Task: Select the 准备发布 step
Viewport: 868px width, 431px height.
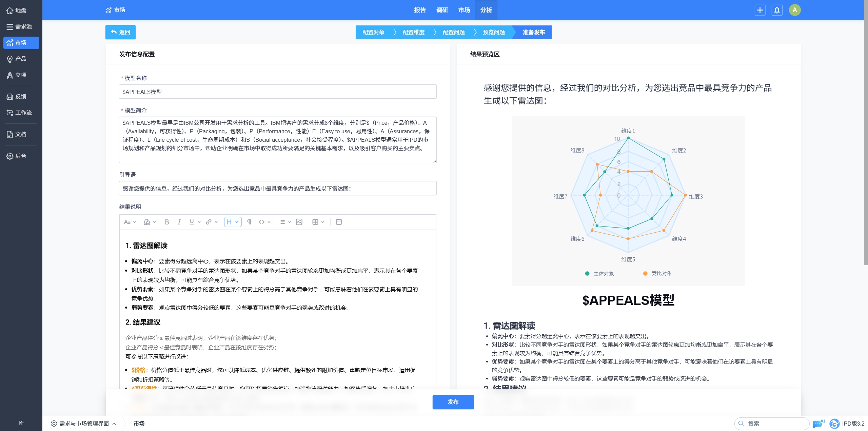Action: (534, 32)
